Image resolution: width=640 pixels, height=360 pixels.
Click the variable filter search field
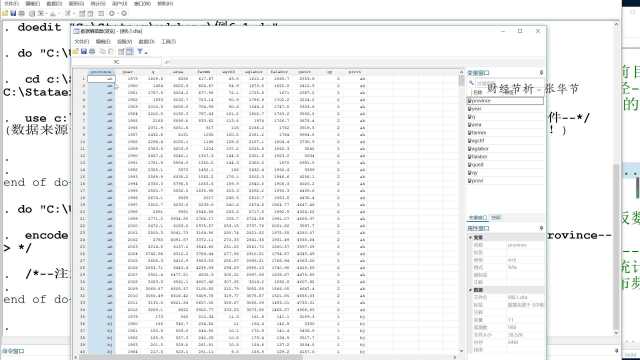tap(509, 83)
